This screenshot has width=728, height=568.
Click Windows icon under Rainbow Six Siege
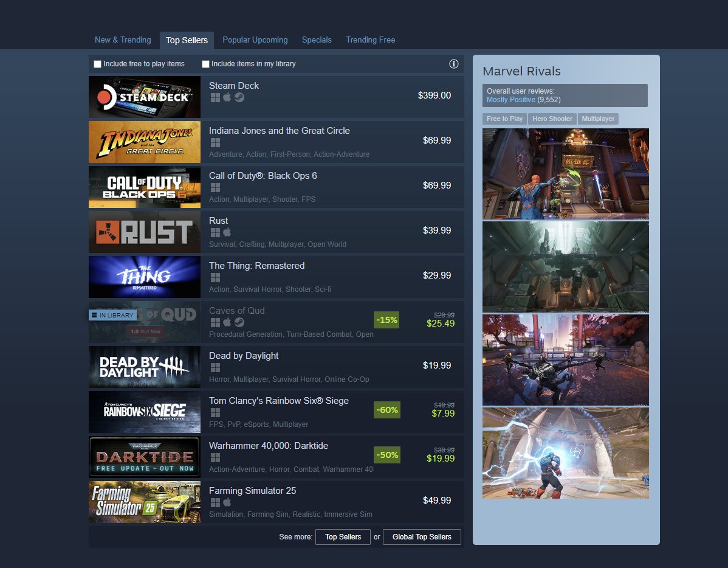pyautogui.click(x=215, y=413)
